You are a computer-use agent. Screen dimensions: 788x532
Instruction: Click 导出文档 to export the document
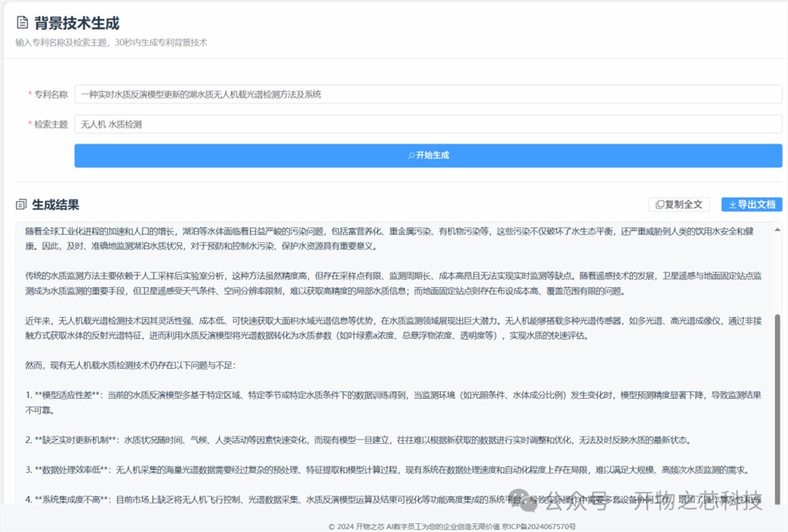click(753, 204)
